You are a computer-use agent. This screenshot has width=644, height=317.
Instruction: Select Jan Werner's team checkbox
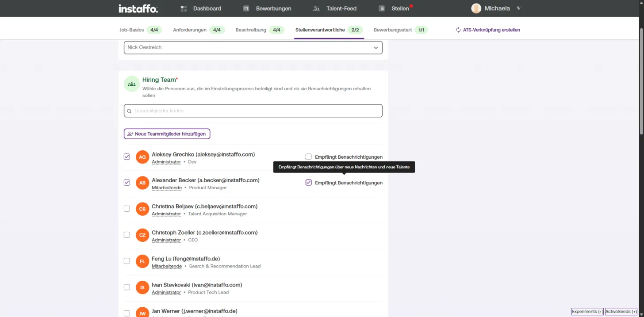127,313
